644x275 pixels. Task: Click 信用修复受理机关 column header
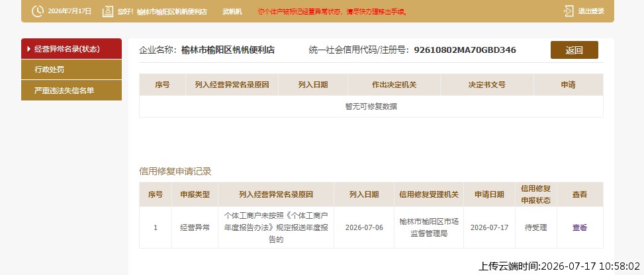(x=429, y=194)
